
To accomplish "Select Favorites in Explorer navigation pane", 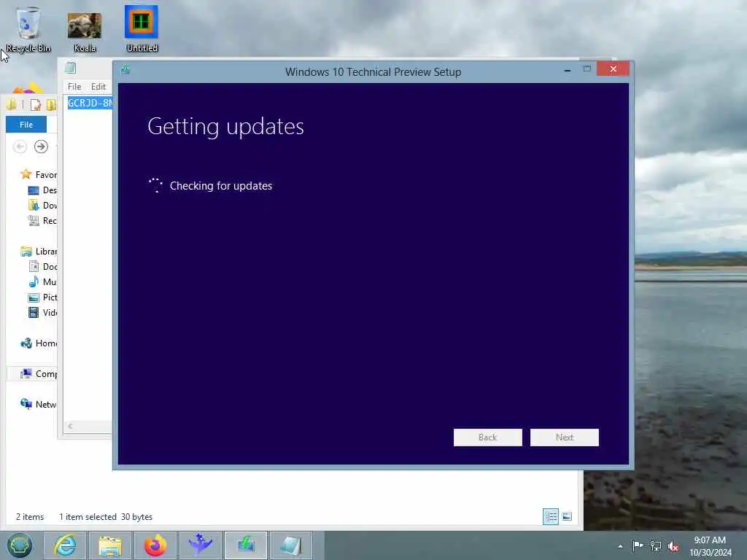I will [x=38, y=175].
